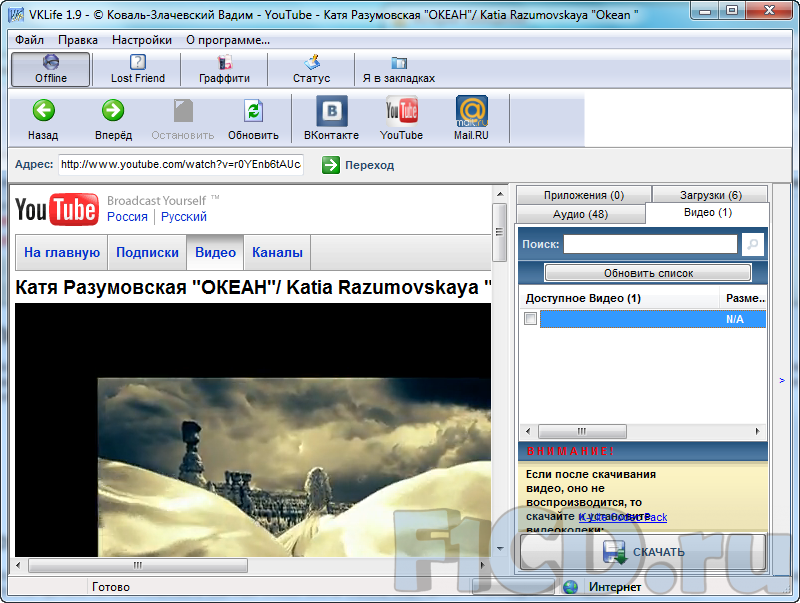This screenshot has height=603, width=800.
Task: Click browser vertical scrollbar down arrow
Action: tap(500, 549)
